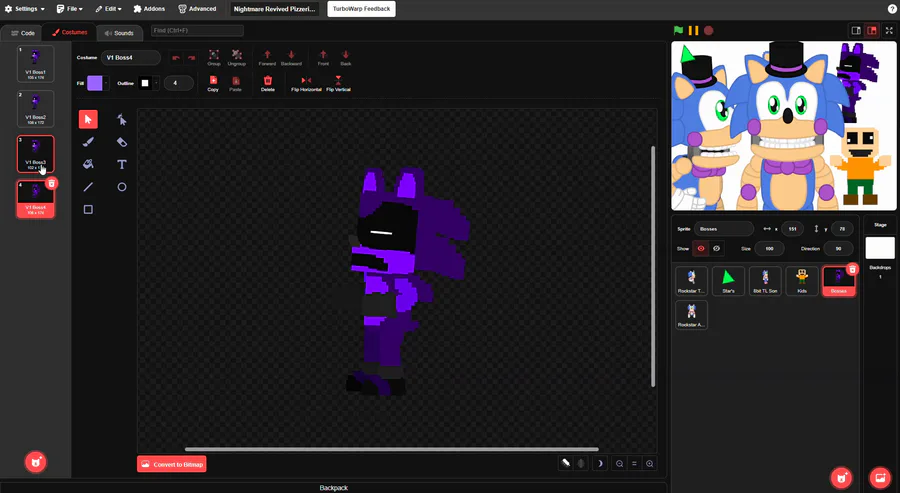Click the Redo arrow
Image resolution: width=900 pixels, height=493 pixels.
[191, 57]
